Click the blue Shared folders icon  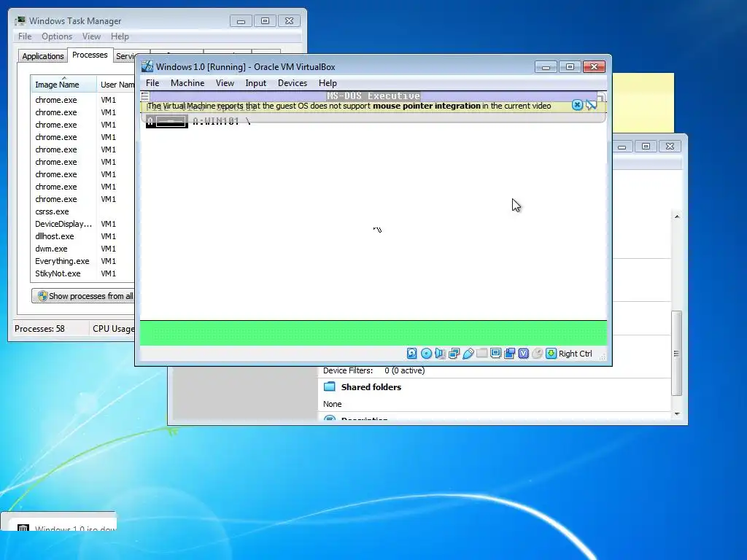[x=329, y=386]
